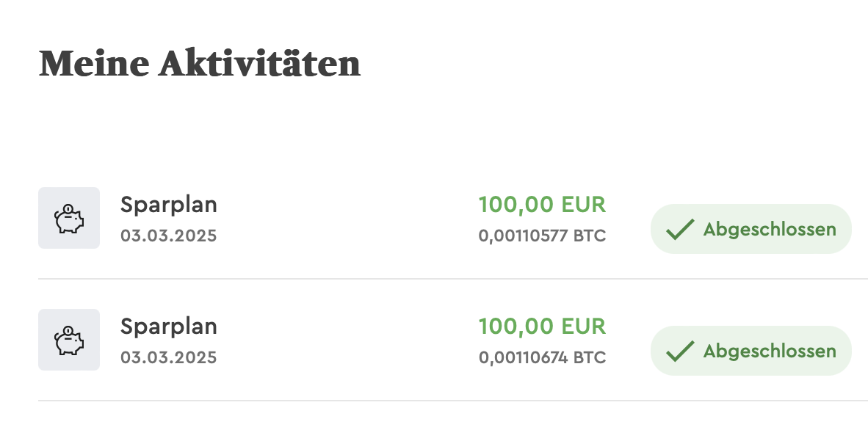Viewport: 868px width, 430px height.
Task: Click the 03.03.2025 date in 0,00110577 BTC row
Action: click(169, 236)
